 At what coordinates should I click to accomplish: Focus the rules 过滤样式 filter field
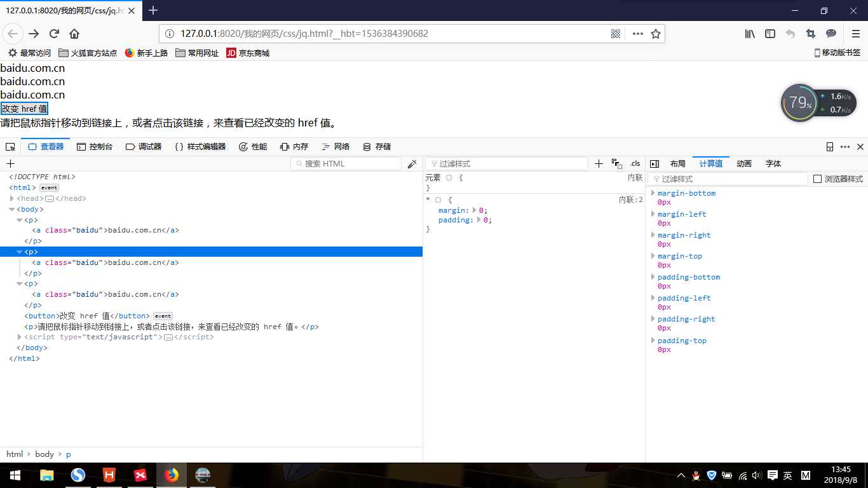coord(506,164)
